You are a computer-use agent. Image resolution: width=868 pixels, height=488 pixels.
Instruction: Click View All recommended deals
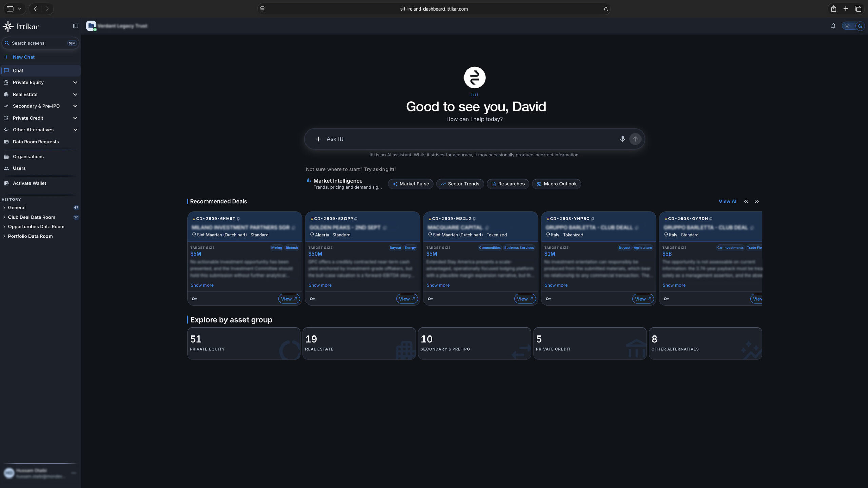(x=728, y=201)
